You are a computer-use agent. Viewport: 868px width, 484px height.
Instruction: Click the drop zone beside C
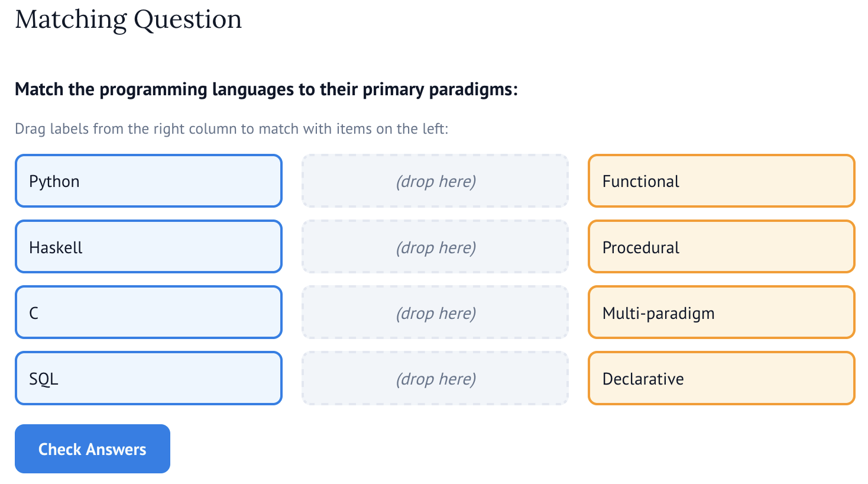coord(435,312)
